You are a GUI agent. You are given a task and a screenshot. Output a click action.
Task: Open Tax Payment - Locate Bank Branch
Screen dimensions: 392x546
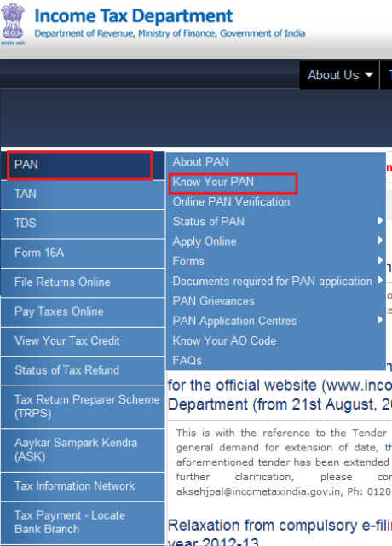tap(83, 523)
